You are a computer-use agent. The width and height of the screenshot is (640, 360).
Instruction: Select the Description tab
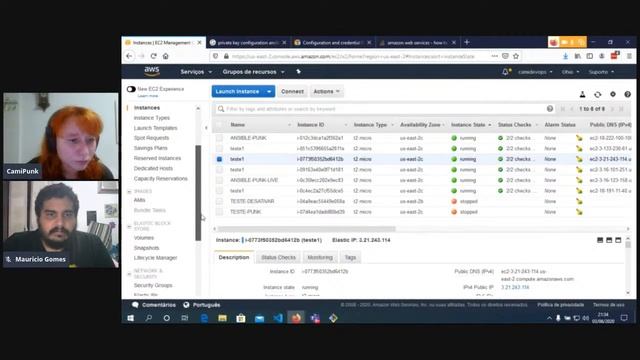coord(234,258)
